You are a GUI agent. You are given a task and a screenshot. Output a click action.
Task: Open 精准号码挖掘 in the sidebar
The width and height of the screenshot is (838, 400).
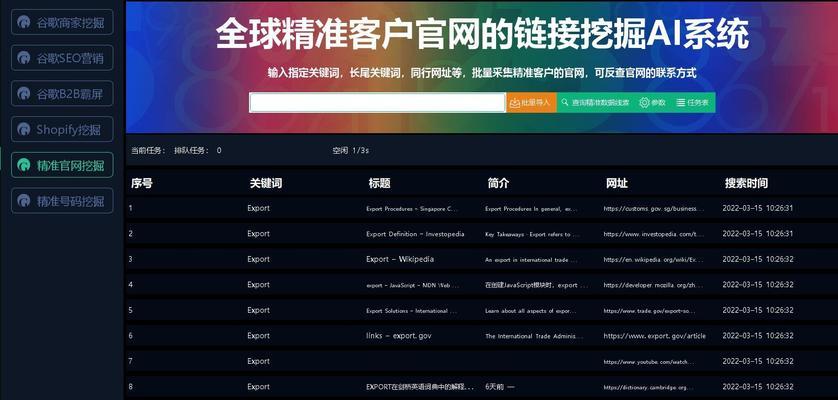(62, 201)
